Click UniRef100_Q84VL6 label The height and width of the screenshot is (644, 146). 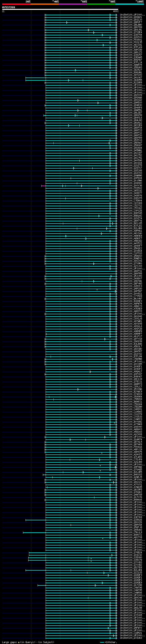tap(131, 118)
